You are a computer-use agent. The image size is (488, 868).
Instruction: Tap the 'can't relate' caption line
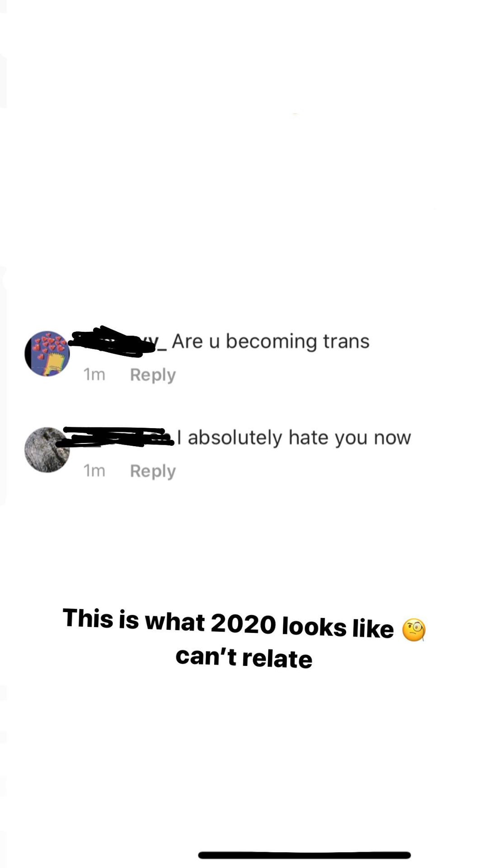point(244,658)
